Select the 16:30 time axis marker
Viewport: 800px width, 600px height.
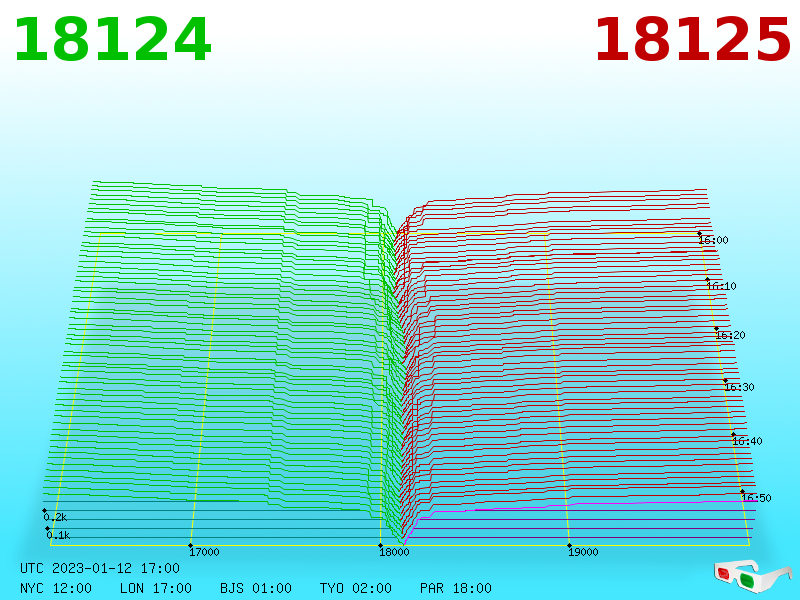739,387
